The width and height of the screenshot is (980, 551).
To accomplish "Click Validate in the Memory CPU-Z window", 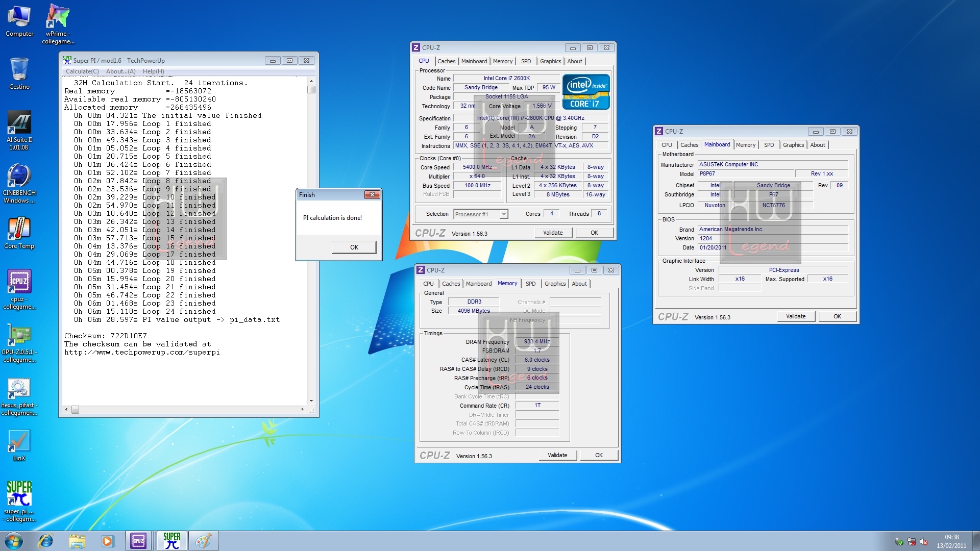I will tap(557, 455).
